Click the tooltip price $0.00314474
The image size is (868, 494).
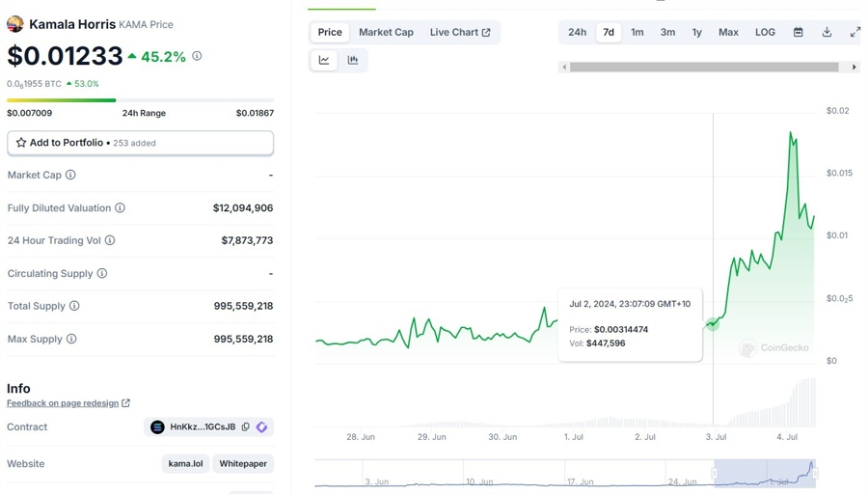click(x=621, y=330)
